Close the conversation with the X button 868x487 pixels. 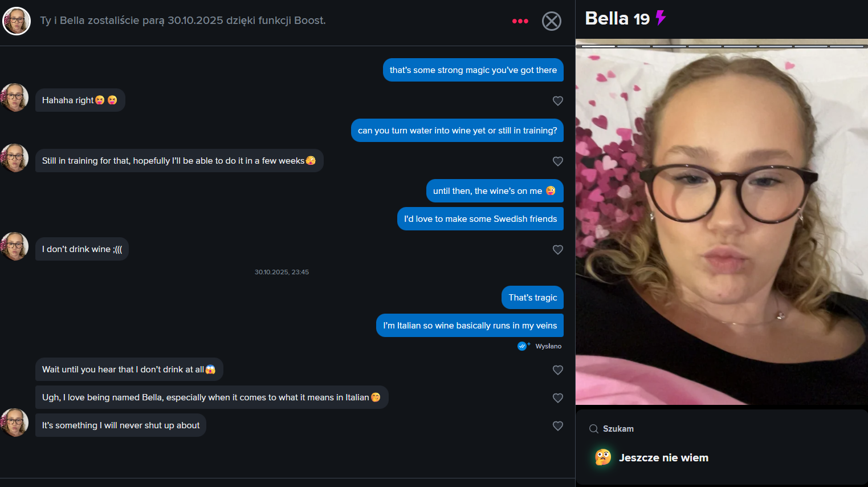(x=551, y=21)
